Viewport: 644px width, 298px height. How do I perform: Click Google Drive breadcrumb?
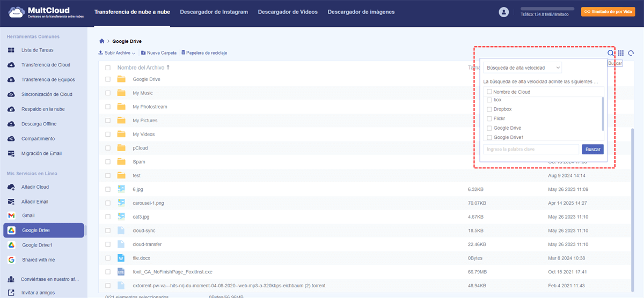click(127, 41)
